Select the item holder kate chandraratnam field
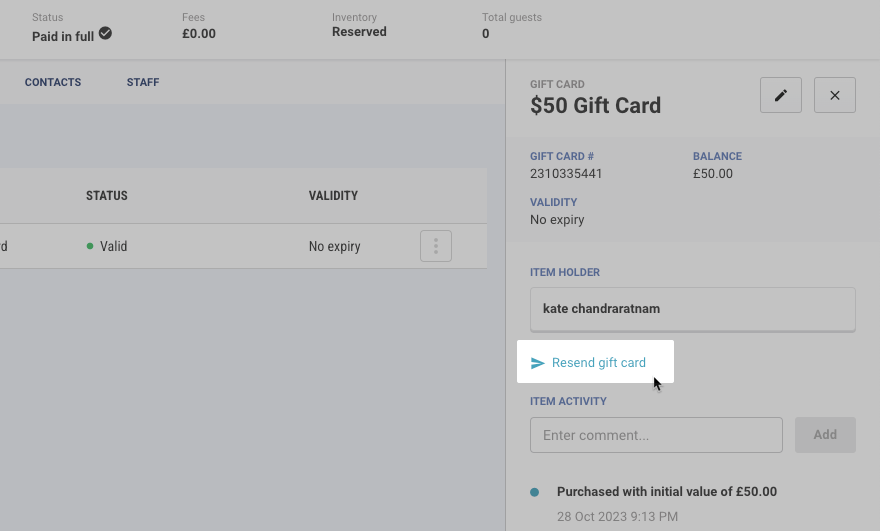 [x=692, y=309]
